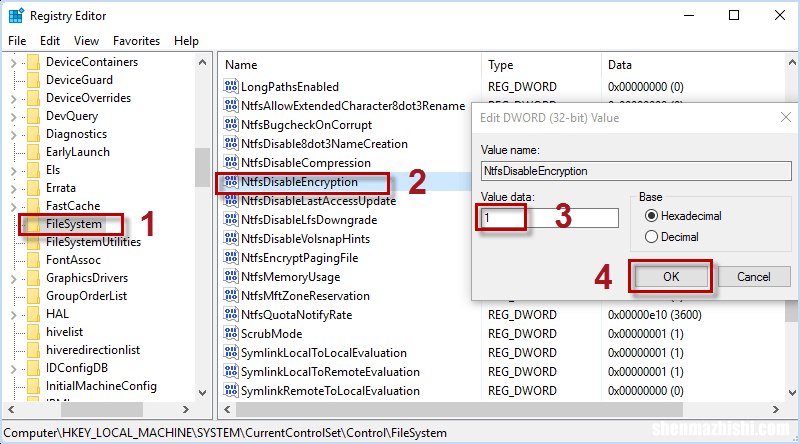Click the registry path in the status bar

[225, 433]
